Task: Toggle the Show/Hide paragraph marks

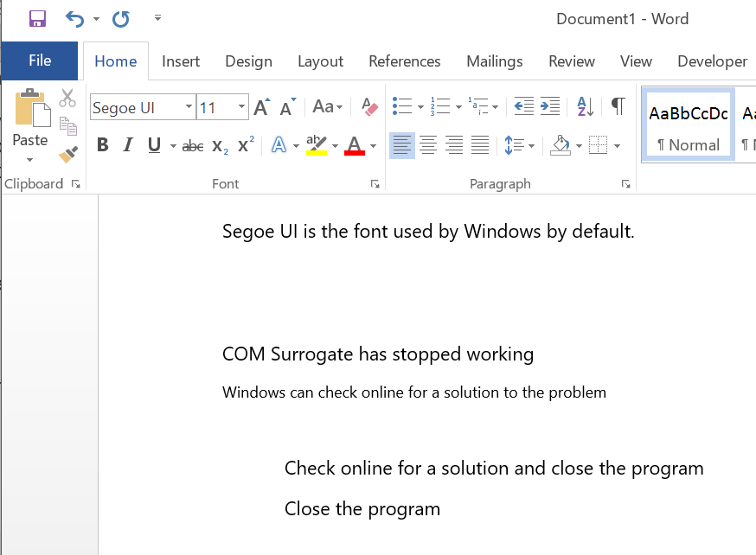Action: coord(617,105)
